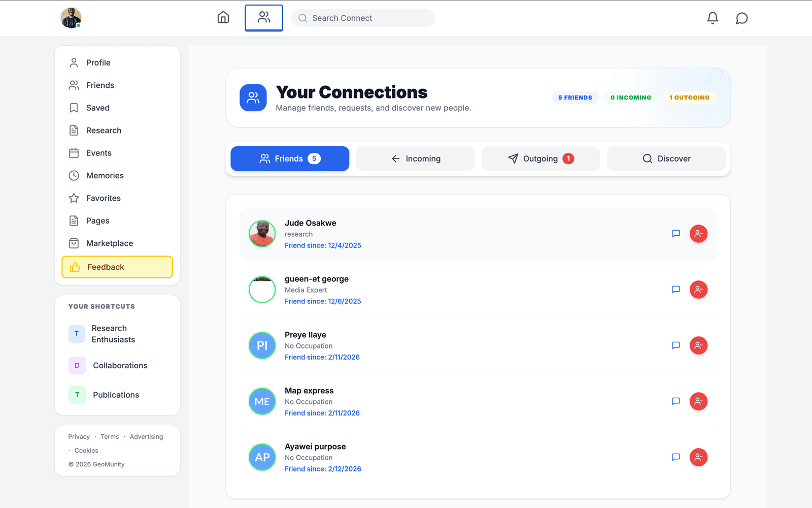Select the name Ayawei purpose
The height and width of the screenshot is (508, 812).
click(315, 447)
